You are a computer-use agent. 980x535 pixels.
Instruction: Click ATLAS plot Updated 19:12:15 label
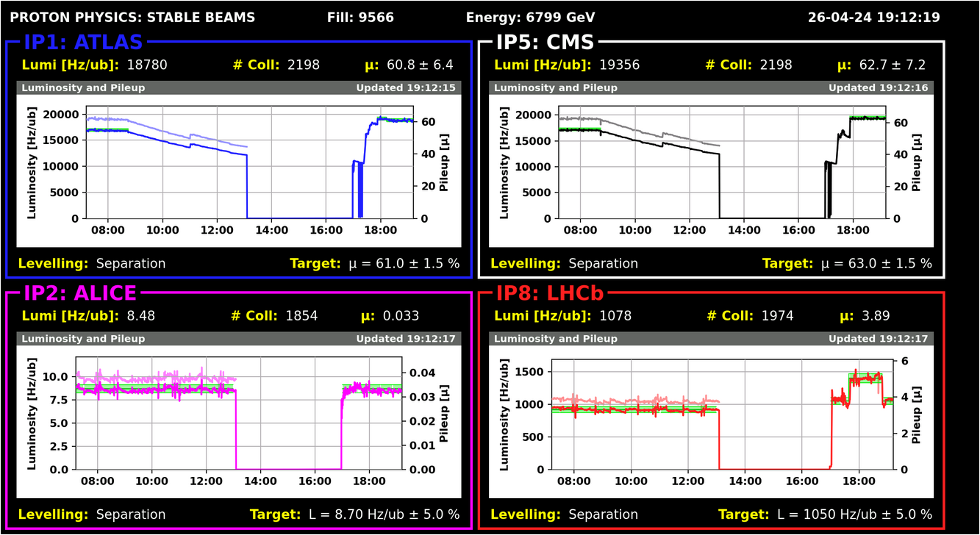coord(406,88)
